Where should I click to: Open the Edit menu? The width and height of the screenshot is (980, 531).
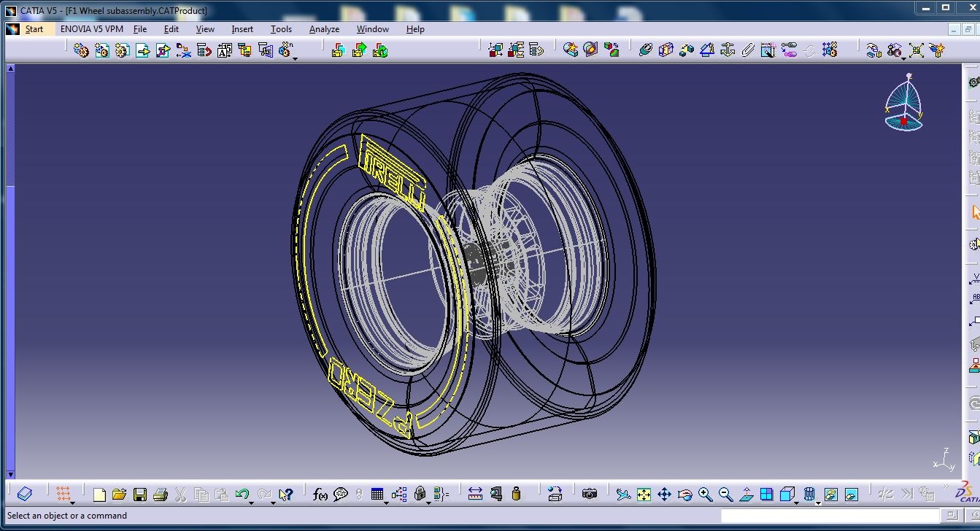point(171,29)
